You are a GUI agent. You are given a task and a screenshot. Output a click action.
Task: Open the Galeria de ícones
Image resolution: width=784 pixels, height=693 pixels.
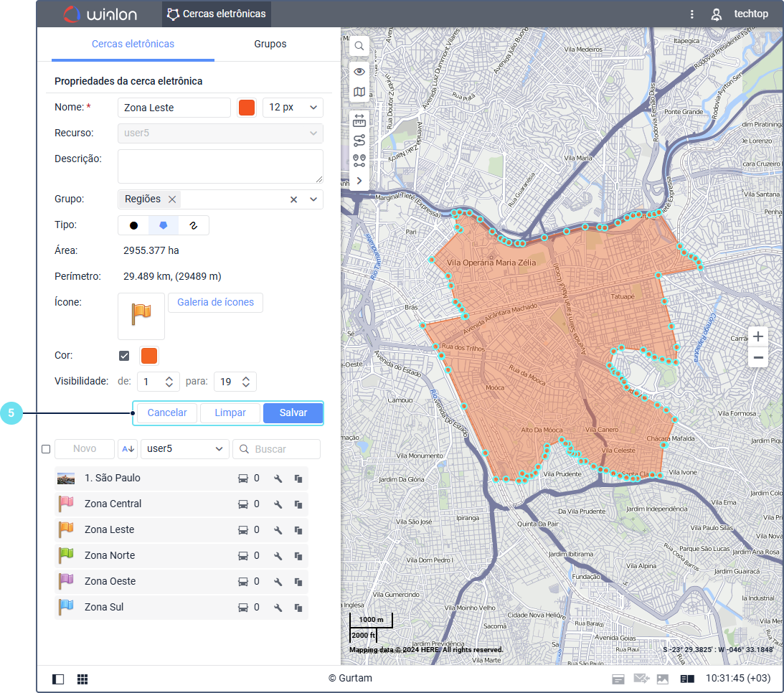(215, 303)
